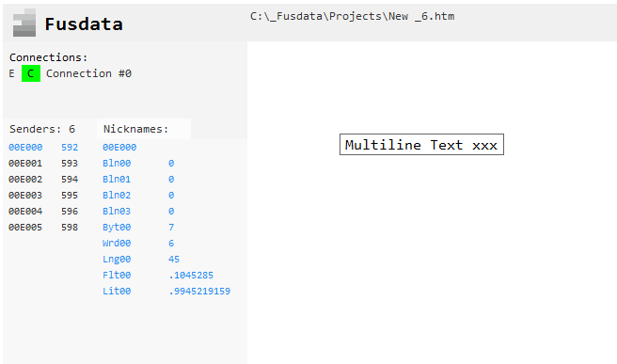Click the Lit00 nickname
This screenshot has height=364, width=617.
[117, 292]
